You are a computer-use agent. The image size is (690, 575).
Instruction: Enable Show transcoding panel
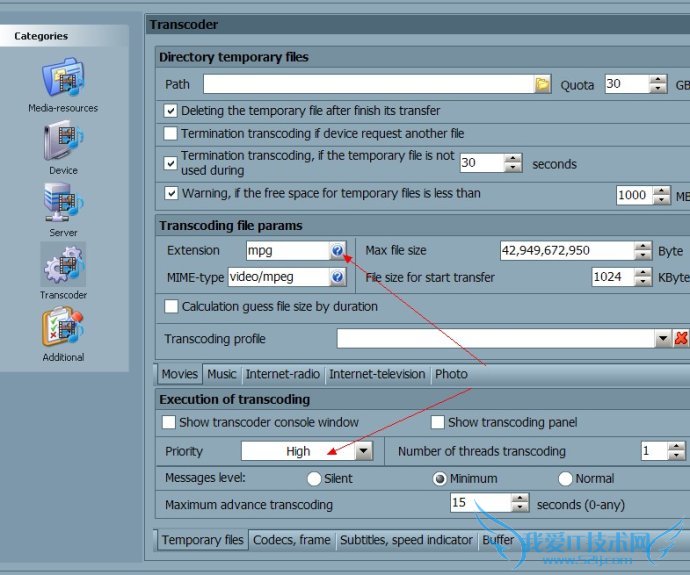(437, 422)
